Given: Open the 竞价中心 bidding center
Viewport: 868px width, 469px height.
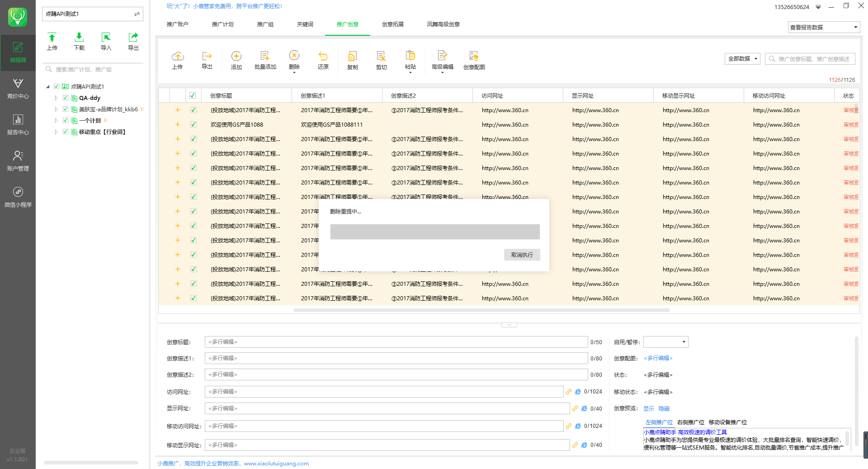Looking at the screenshot, I should pos(18,89).
